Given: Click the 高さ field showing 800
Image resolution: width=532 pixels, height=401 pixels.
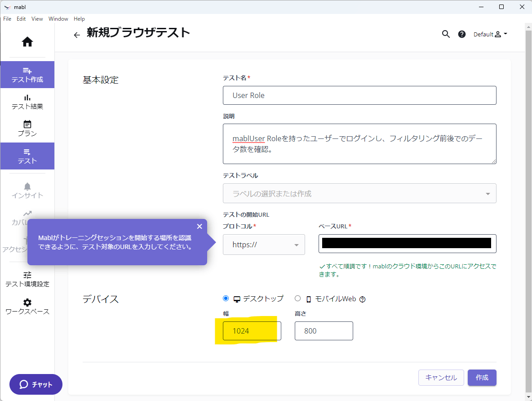Looking at the screenshot, I should (x=324, y=331).
